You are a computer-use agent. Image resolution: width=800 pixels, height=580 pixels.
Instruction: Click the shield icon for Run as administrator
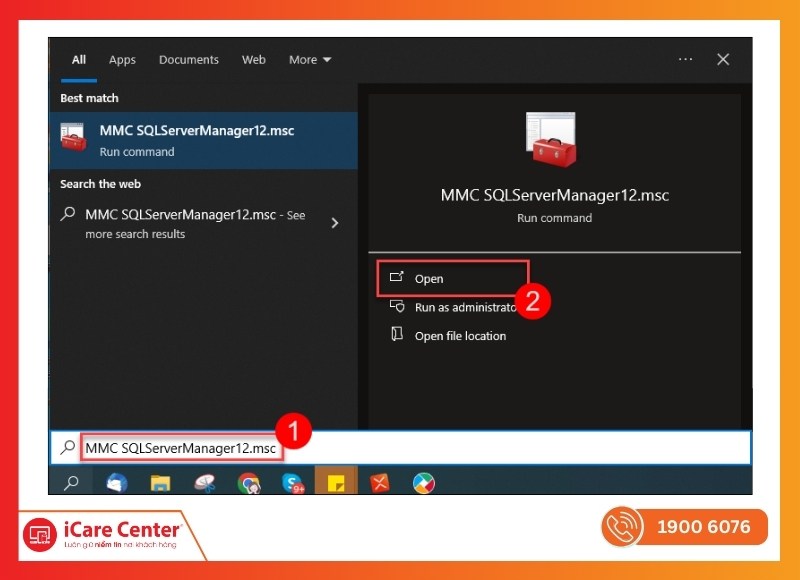[397, 306]
